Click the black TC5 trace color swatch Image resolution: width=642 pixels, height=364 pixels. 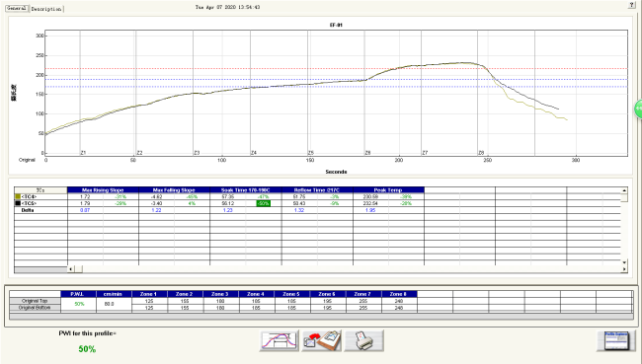[x=18, y=203]
